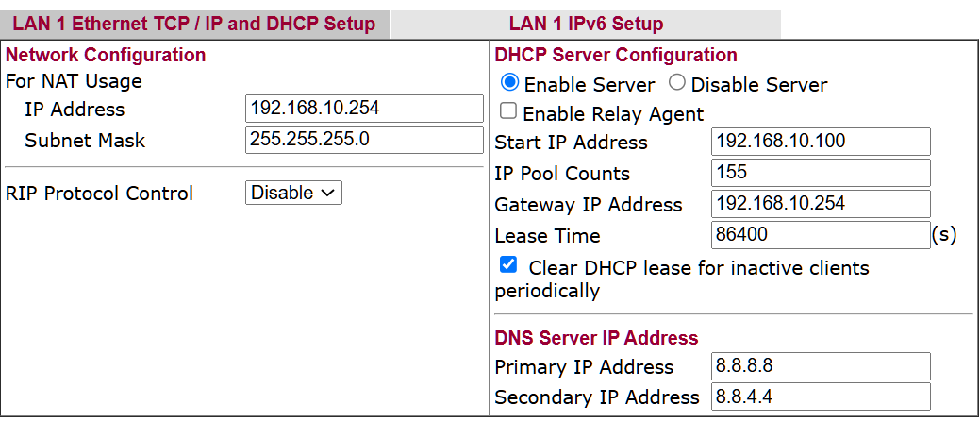
Task: Click the IP Pool Counts field
Action: click(821, 173)
